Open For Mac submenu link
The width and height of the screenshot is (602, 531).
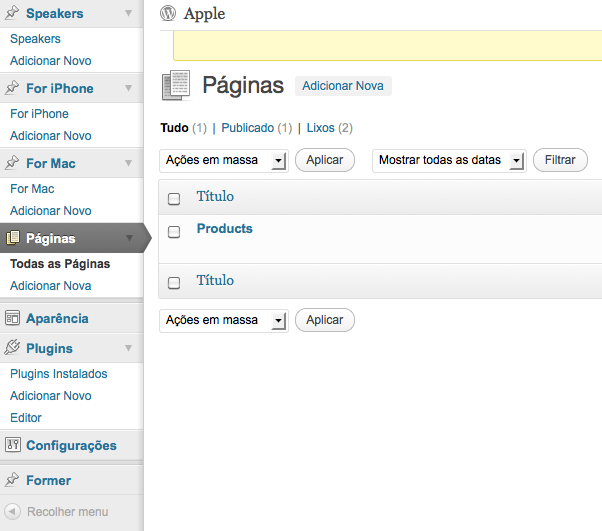pyautogui.click(x=32, y=189)
